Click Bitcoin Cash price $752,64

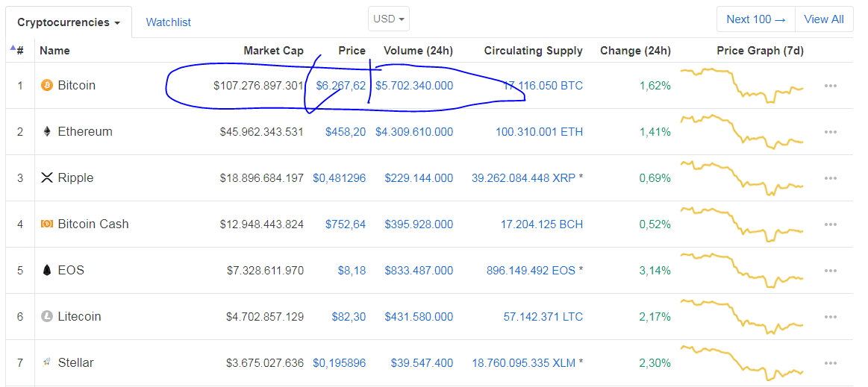(x=346, y=224)
